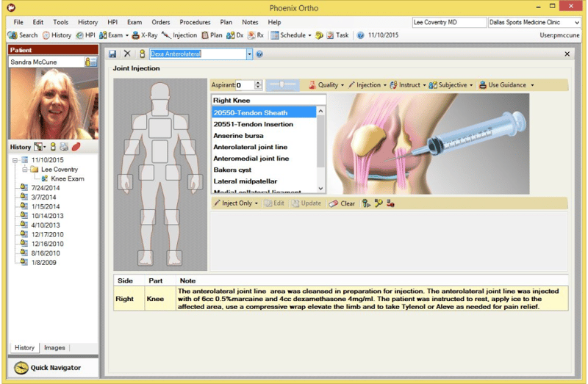This screenshot has height=384, width=588.
Task: Click the save disk icon
Action: [112, 54]
